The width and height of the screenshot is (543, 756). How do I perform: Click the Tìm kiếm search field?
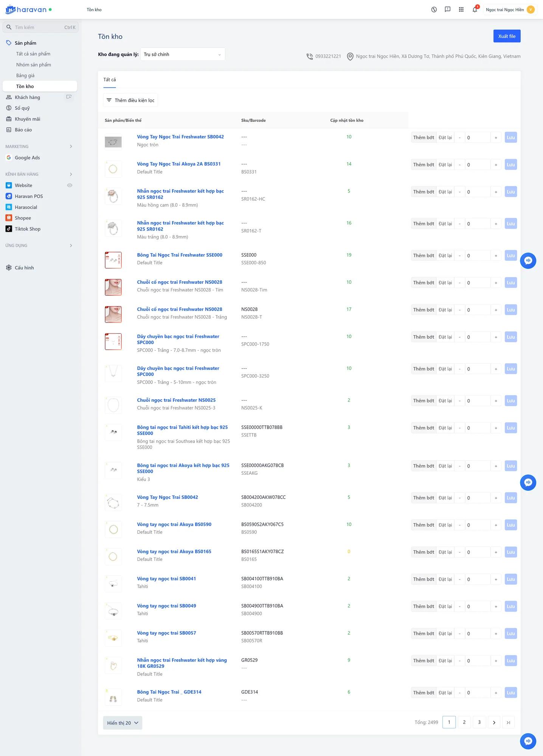(x=38, y=27)
